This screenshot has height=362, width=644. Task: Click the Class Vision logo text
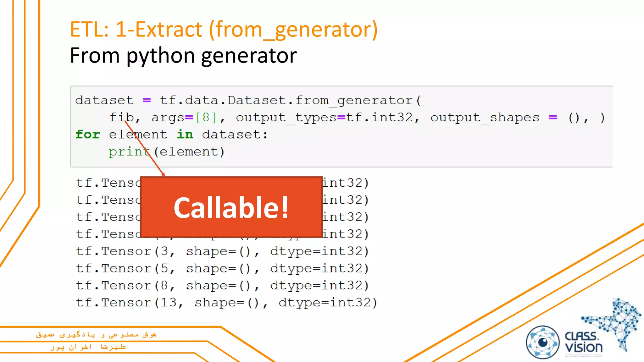[x=584, y=342]
